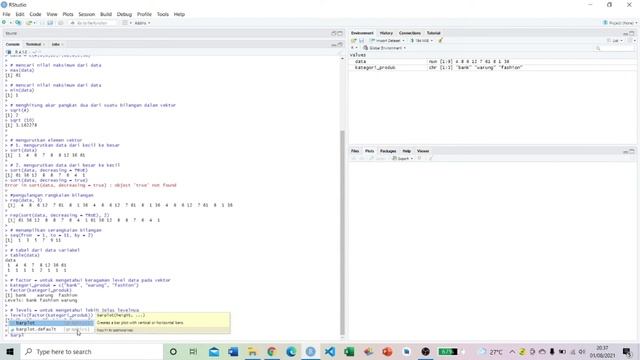Save the current document via floppy icon
Viewport: 640px width, 360px height.
click(x=42, y=23)
